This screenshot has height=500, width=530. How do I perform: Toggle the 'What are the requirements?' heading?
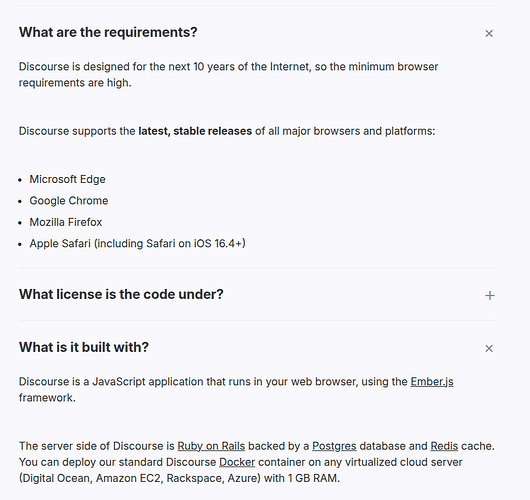108,32
